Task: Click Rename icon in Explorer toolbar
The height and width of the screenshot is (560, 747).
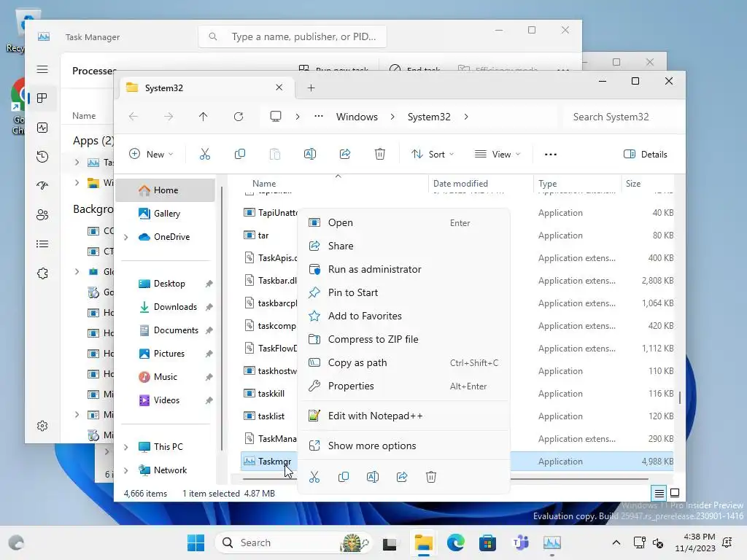Action: (x=310, y=155)
